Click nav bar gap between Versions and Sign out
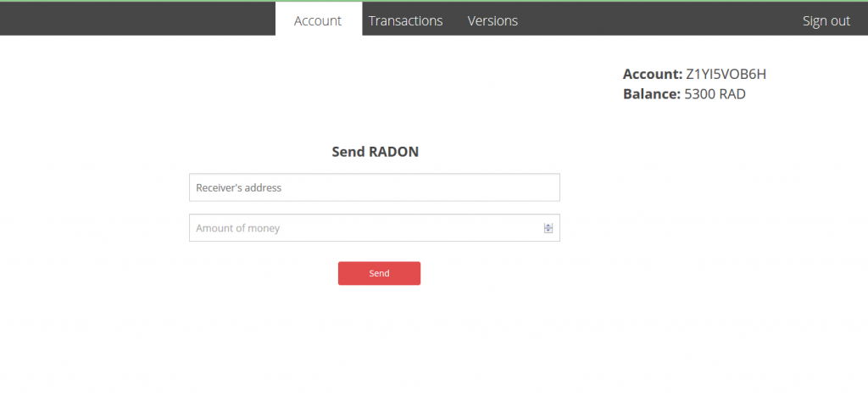Image resolution: width=868 pixels, height=413 pixels. click(661, 20)
